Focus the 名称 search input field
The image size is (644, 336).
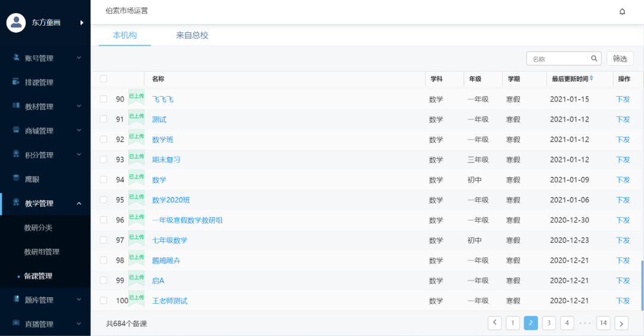[558, 59]
